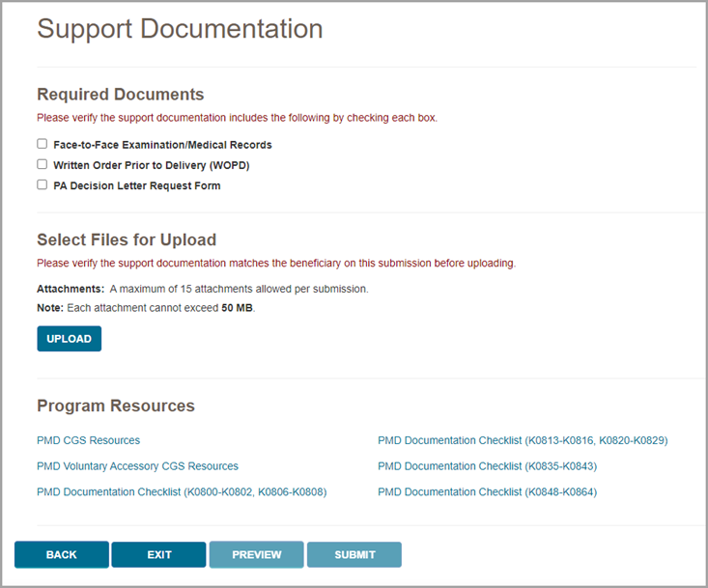The height and width of the screenshot is (588, 708).
Task: Enable the PA Decision Letter Request Form checkbox
Action: (42, 184)
